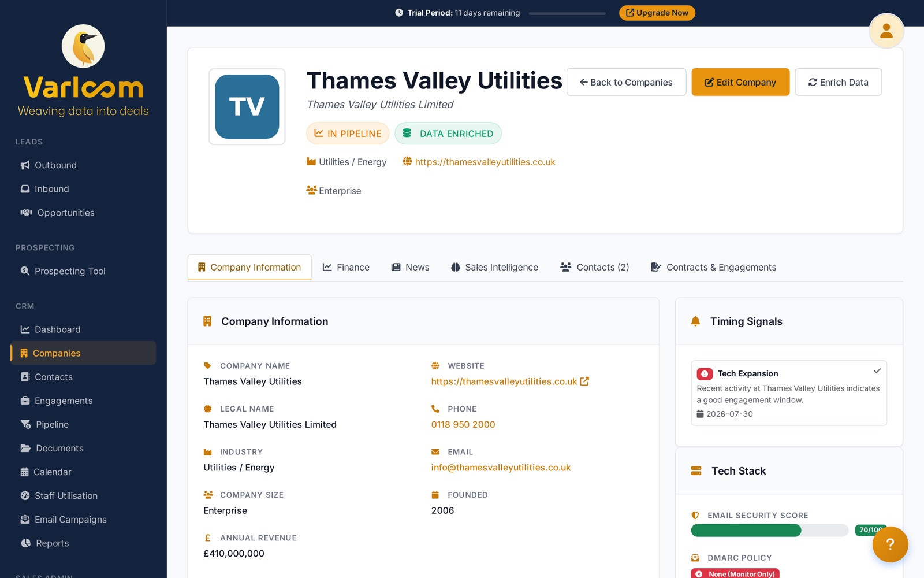Screen dimensions: 924x578
Task: Click the Opportunities handshake icon
Action: click(x=26, y=213)
